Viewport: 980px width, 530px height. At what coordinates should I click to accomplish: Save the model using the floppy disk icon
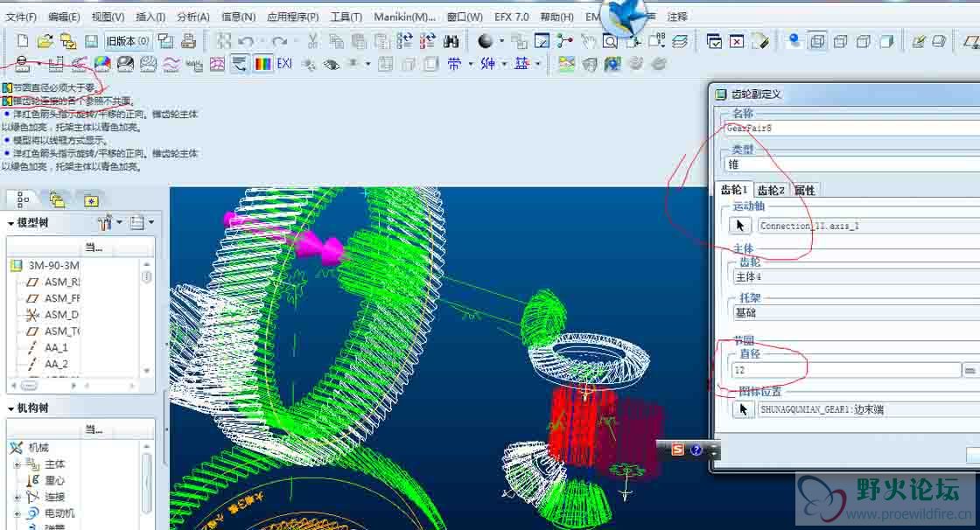91,41
